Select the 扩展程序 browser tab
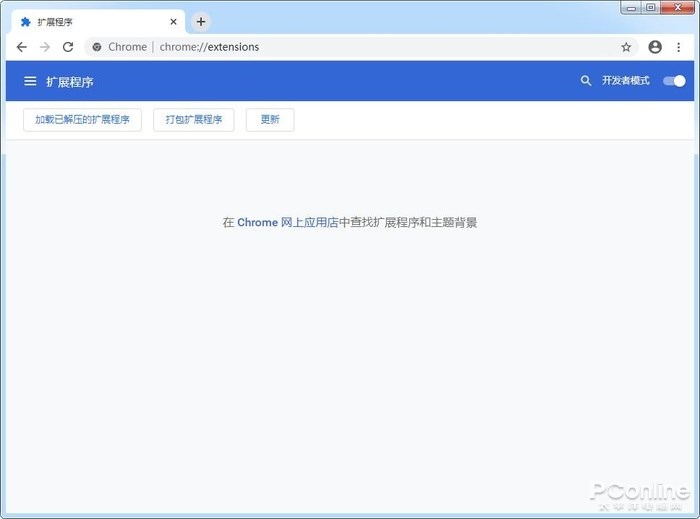The height and width of the screenshot is (519, 700). coord(98,22)
